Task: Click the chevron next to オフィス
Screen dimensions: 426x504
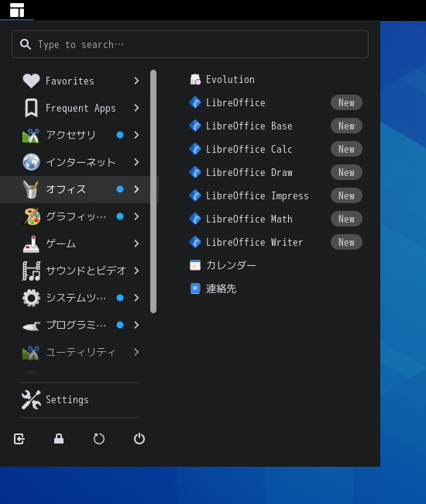Action: click(x=136, y=189)
